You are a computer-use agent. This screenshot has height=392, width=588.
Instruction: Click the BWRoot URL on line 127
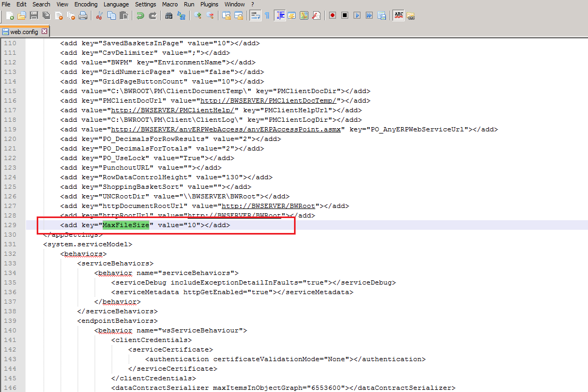268,206
